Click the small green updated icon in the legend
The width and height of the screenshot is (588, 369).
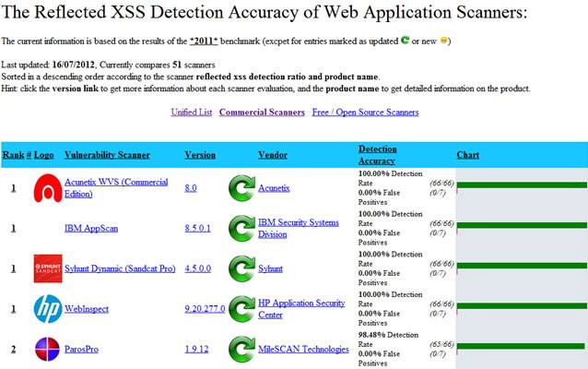coord(405,41)
